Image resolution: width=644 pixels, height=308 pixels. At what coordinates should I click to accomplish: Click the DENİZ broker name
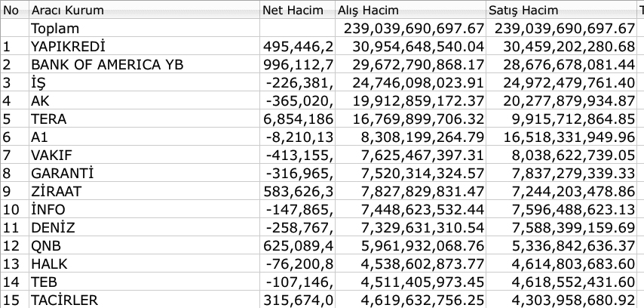click(53, 227)
